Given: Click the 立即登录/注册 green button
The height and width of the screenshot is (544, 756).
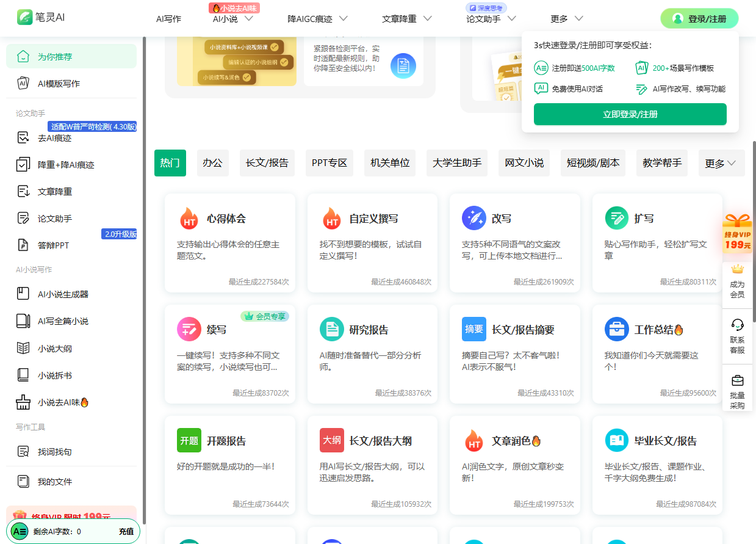Looking at the screenshot, I should pyautogui.click(x=630, y=114).
